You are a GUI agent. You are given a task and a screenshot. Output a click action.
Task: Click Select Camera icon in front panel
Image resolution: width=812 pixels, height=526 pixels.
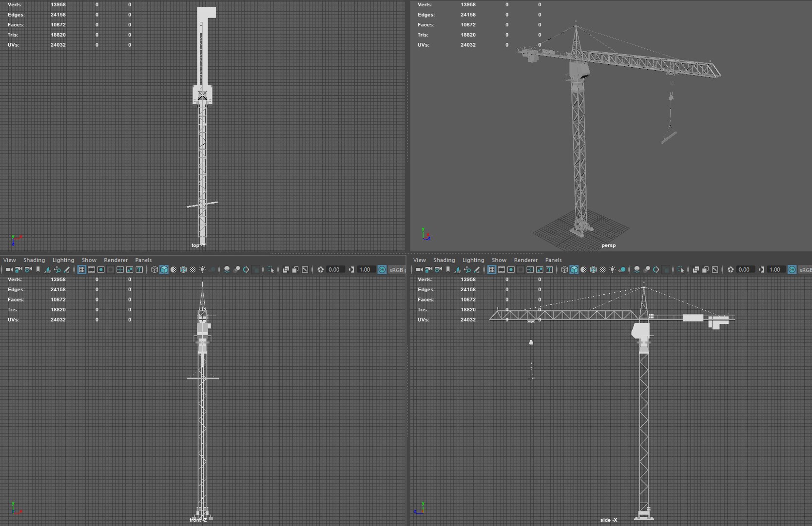(9, 269)
